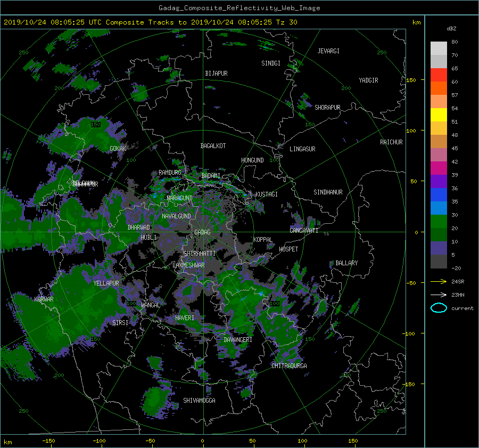479x448 pixels.
Task: Click the CHITRADURGA city label
Action: pos(289,366)
